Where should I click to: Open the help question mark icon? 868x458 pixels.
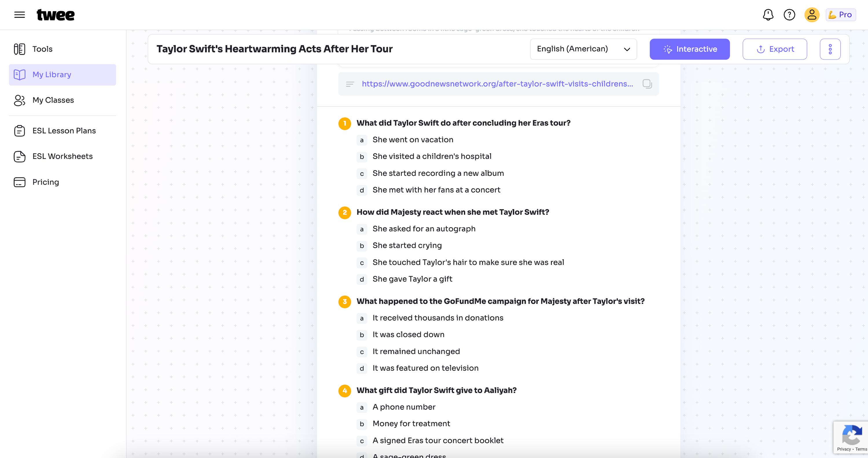789,15
